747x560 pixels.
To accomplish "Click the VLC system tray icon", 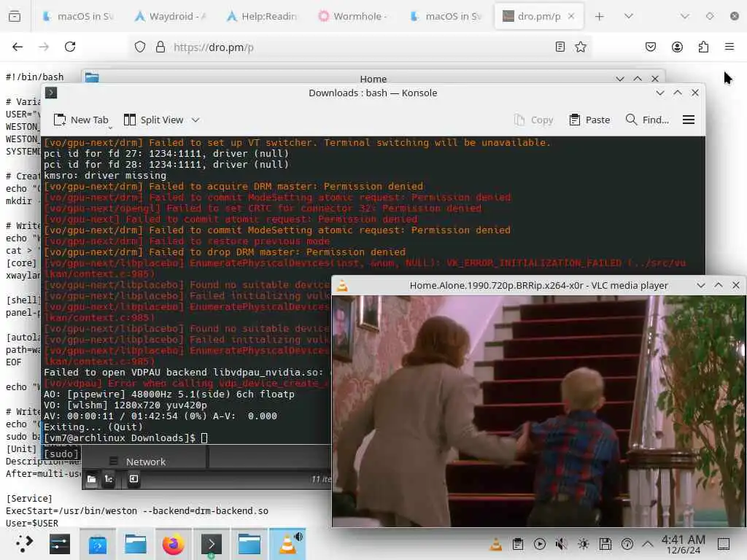I will 495,544.
